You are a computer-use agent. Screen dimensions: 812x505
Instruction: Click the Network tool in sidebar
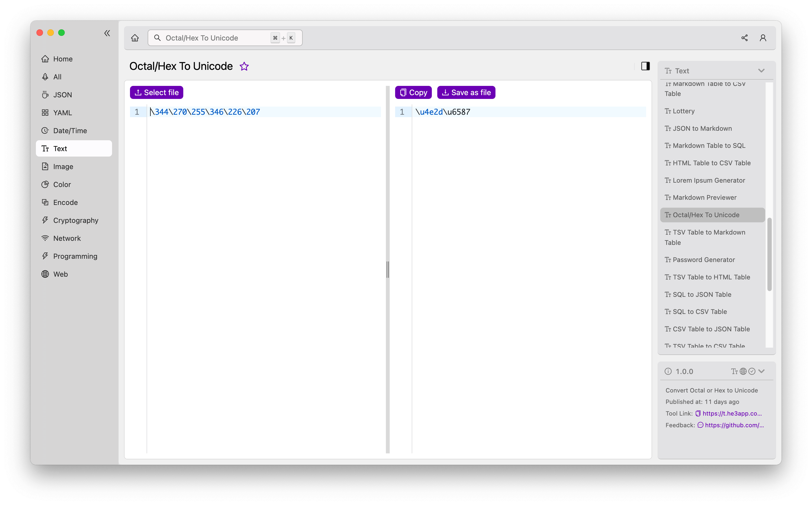coord(67,238)
